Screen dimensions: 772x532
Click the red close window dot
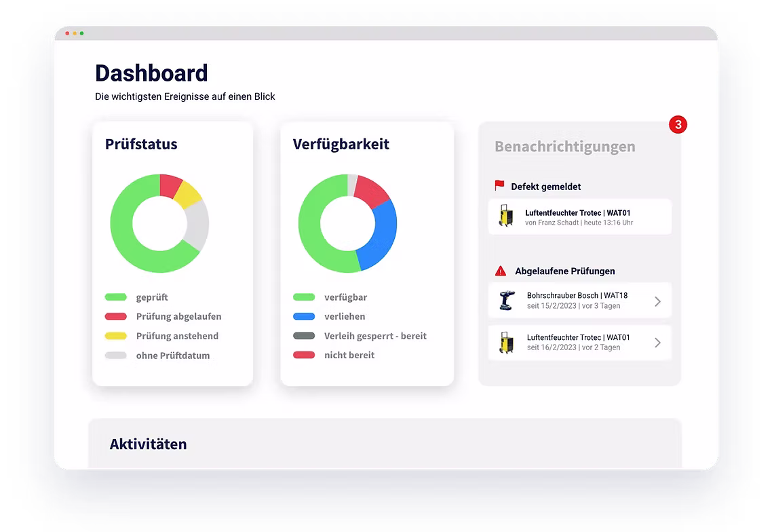click(x=67, y=33)
